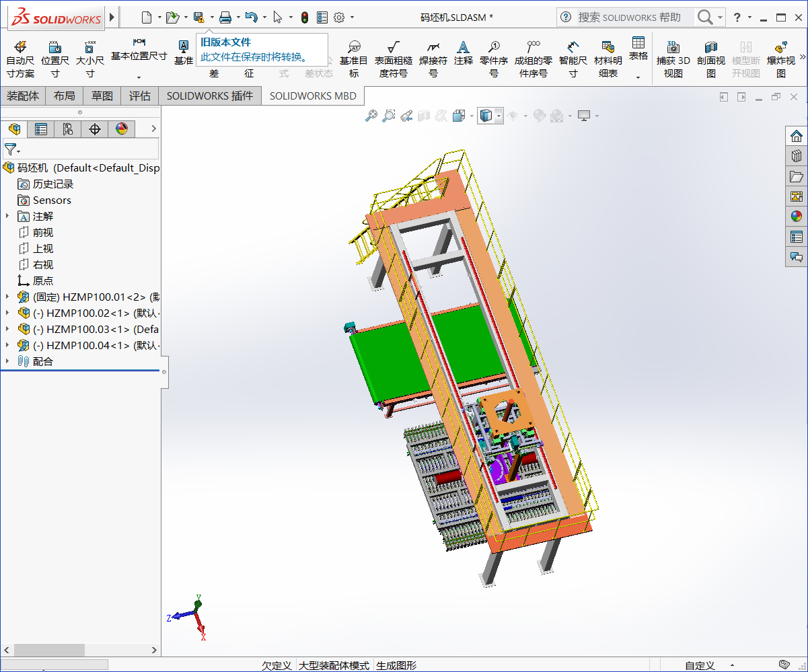Open the 评估 tab
The height and width of the screenshot is (672, 808).
pos(139,96)
